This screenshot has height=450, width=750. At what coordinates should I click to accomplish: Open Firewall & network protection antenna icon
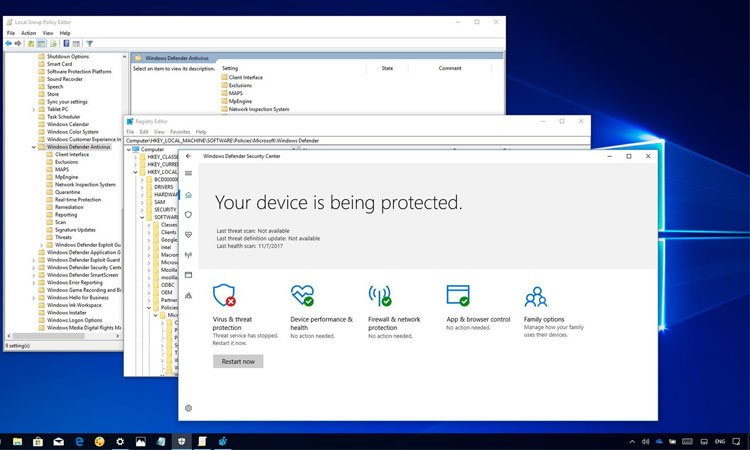(x=380, y=296)
